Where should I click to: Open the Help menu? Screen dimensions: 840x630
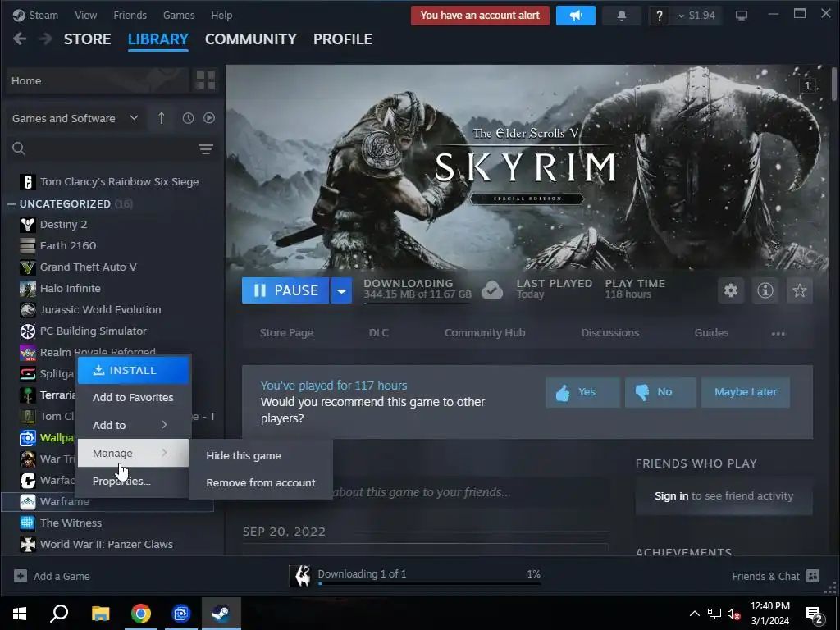point(221,15)
